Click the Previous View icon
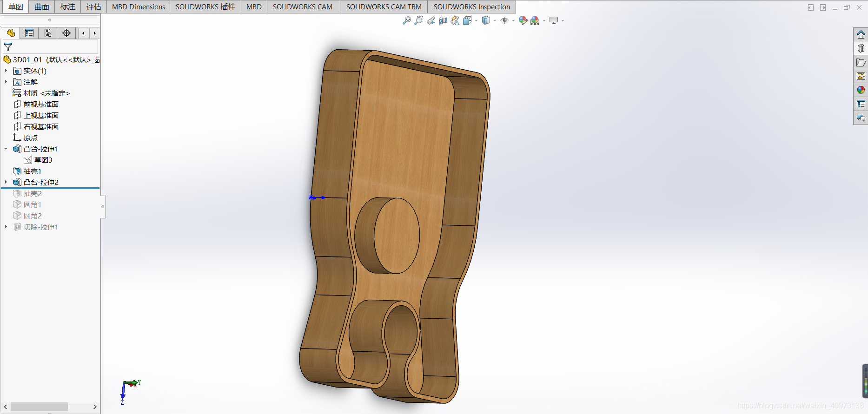Image resolution: width=868 pixels, height=414 pixels. click(x=431, y=20)
